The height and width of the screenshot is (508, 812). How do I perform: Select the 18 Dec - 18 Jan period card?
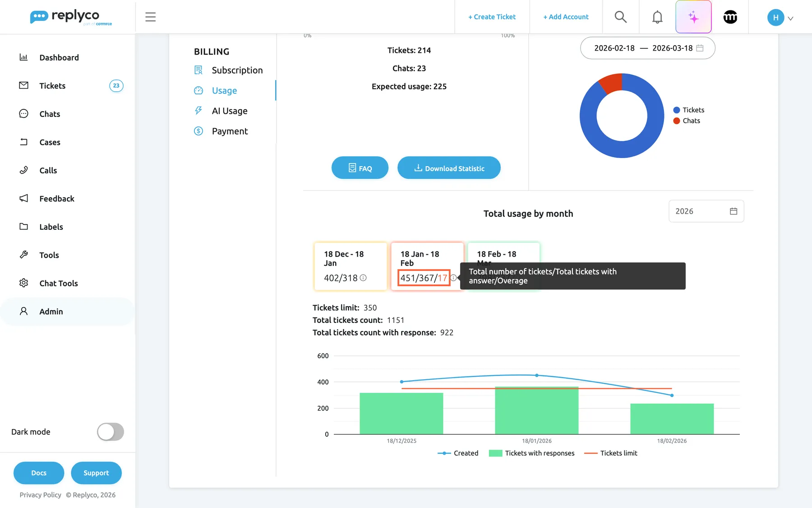(x=351, y=266)
